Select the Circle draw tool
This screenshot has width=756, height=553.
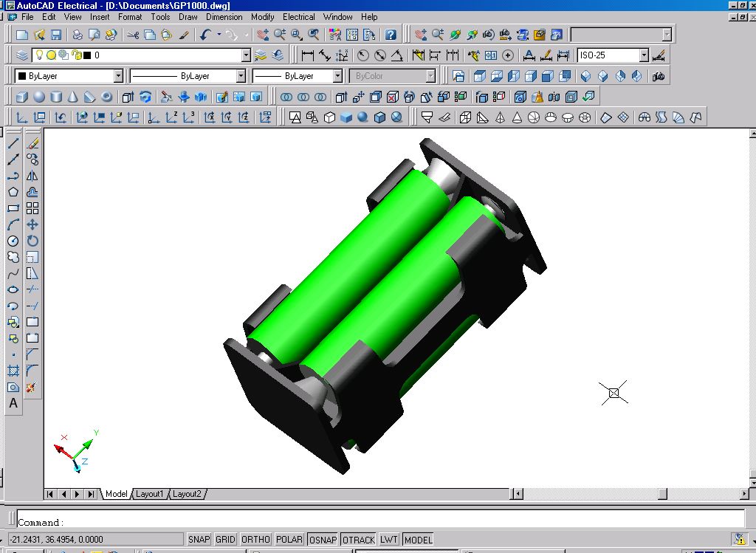click(x=13, y=241)
